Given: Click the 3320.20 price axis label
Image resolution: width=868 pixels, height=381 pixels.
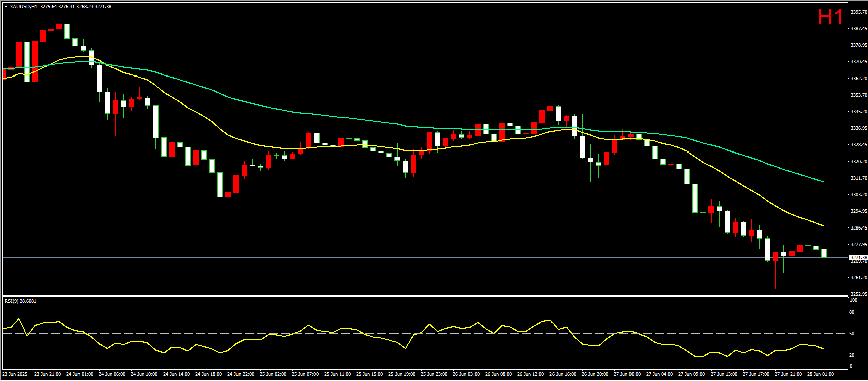Looking at the screenshot, I should tap(859, 161).
